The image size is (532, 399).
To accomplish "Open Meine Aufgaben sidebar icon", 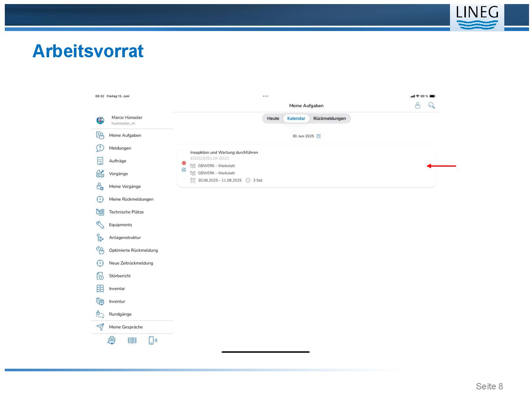I will 100,136.
